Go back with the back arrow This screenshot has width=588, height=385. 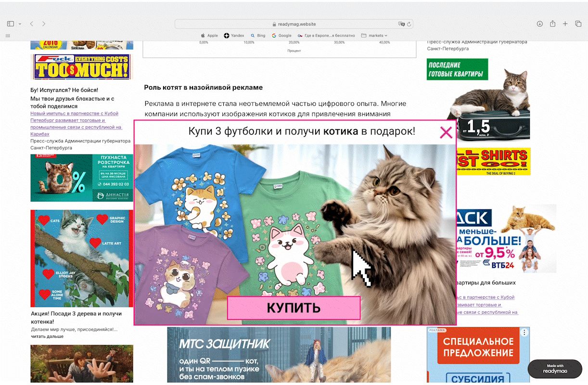(32, 24)
